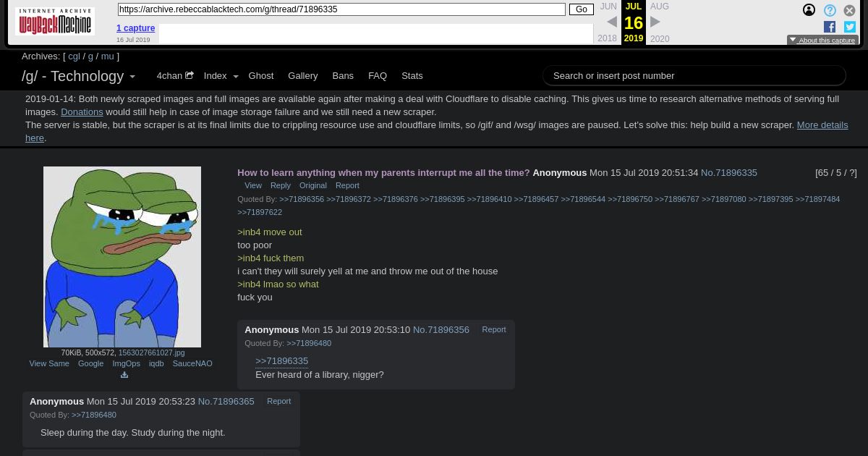Open the Index dropdown arrow
The width and height of the screenshot is (868, 456).
pos(234,76)
